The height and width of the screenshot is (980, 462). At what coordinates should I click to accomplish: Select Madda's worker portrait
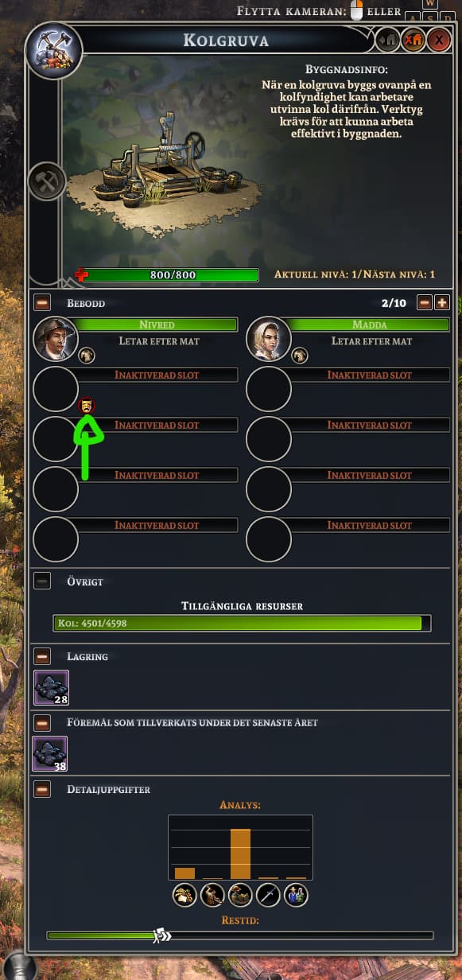tap(269, 339)
